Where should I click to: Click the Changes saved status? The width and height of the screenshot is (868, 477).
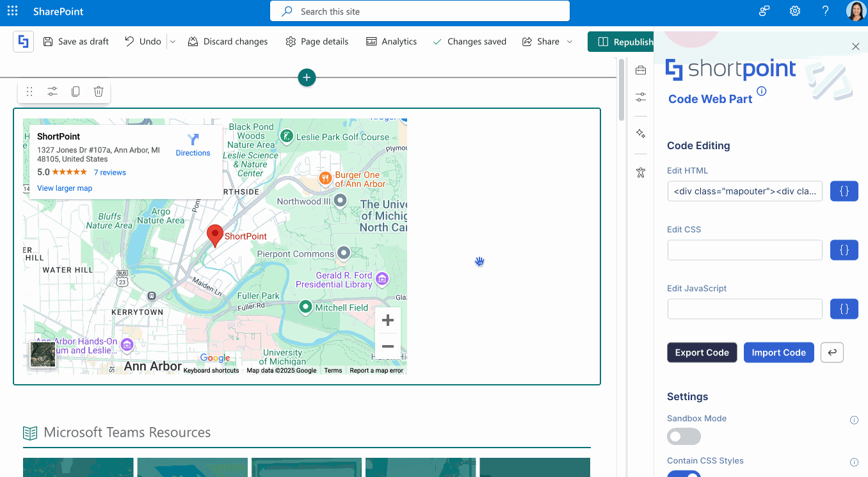(469, 42)
